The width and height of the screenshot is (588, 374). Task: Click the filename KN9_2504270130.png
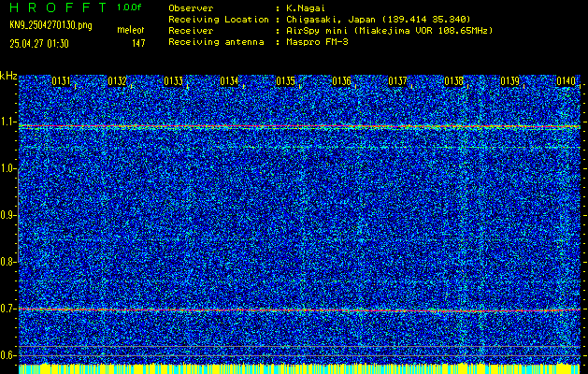coord(50,25)
